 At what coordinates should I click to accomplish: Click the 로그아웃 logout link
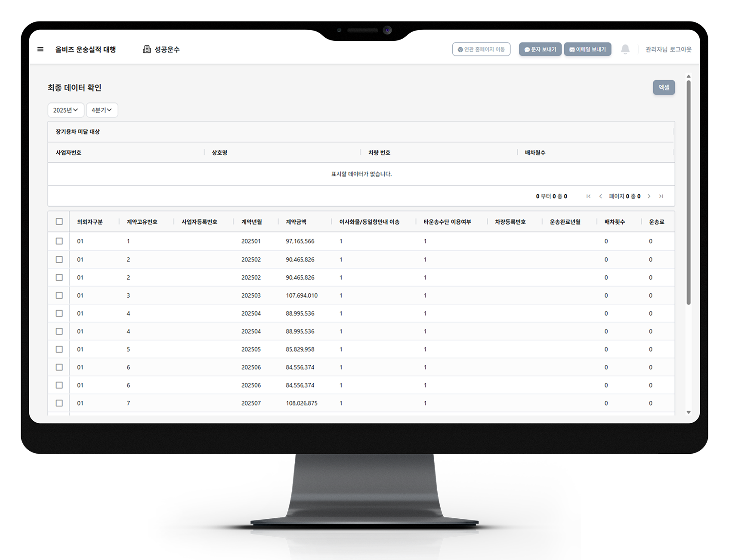point(680,49)
